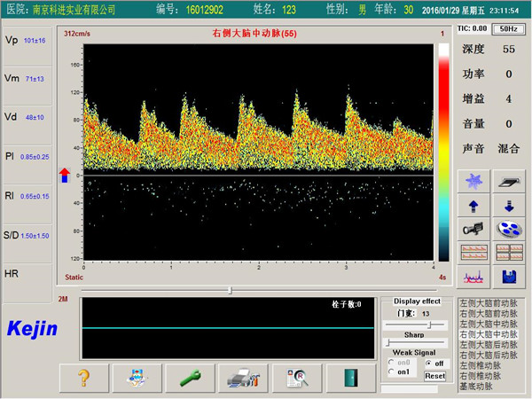The height and width of the screenshot is (399, 532).
Task: Select the Weak Signal on1 radio button
Action: (x=393, y=372)
